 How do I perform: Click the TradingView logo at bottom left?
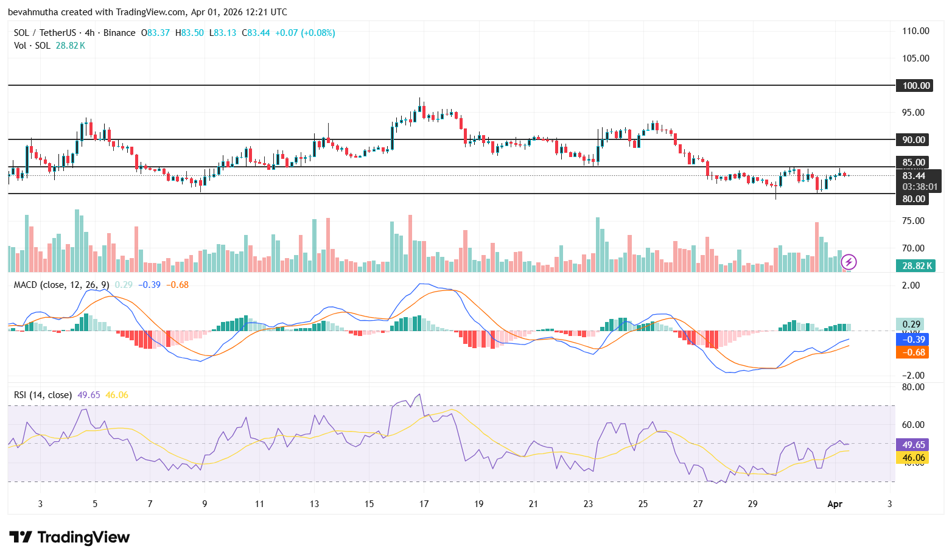coord(69,537)
